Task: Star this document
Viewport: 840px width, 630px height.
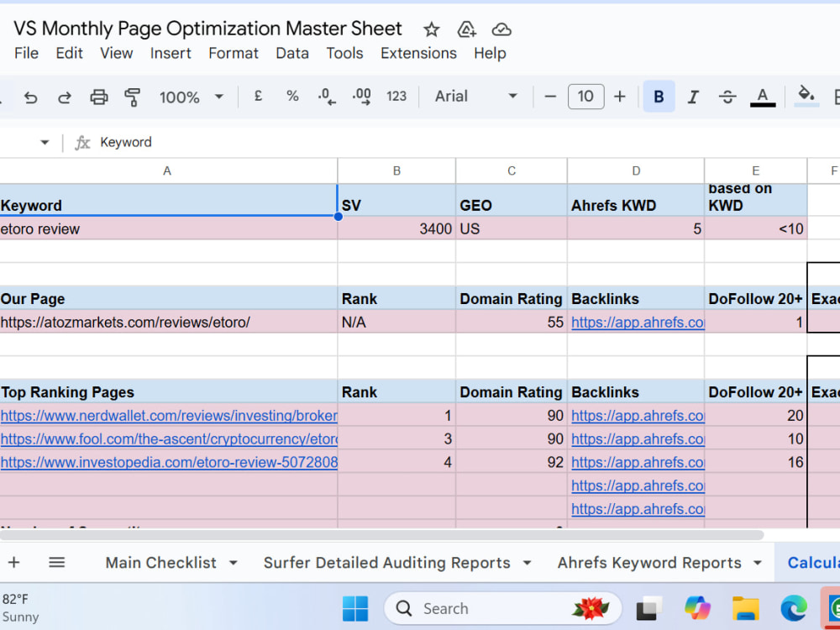Action: tap(431, 29)
